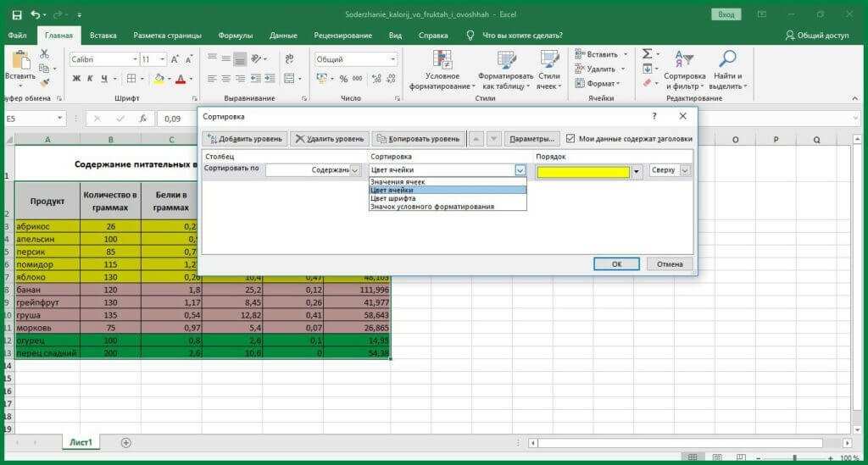Toggle italic К formatting button
This screenshot has width=868, height=465.
coord(91,79)
